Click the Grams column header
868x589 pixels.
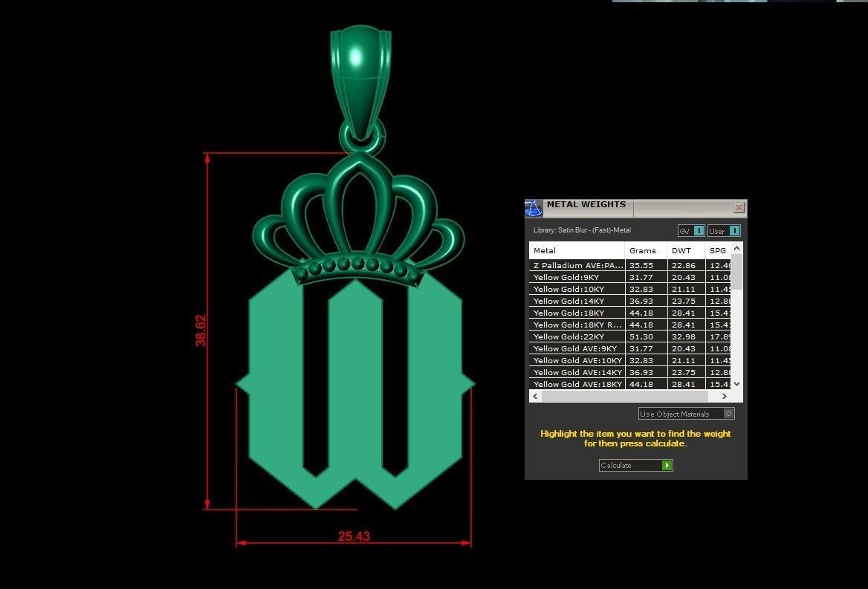(x=646, y=250)
